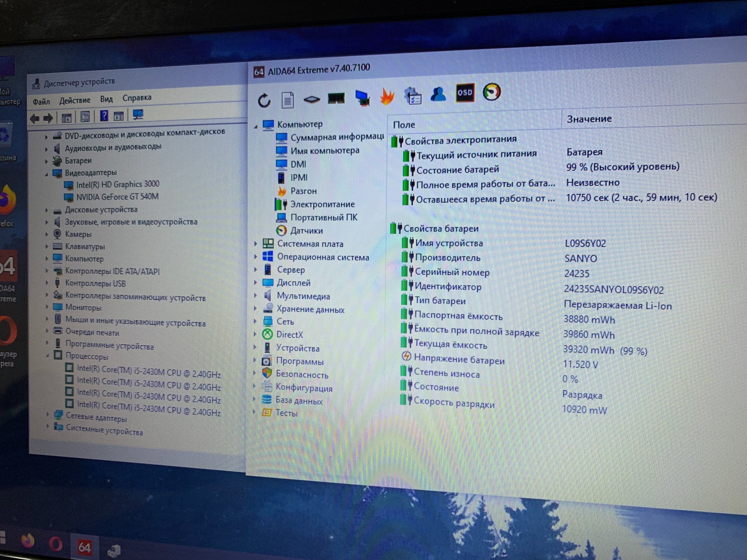
Task: Open the Справка menu in Device Manager
Action: [137, 98]
